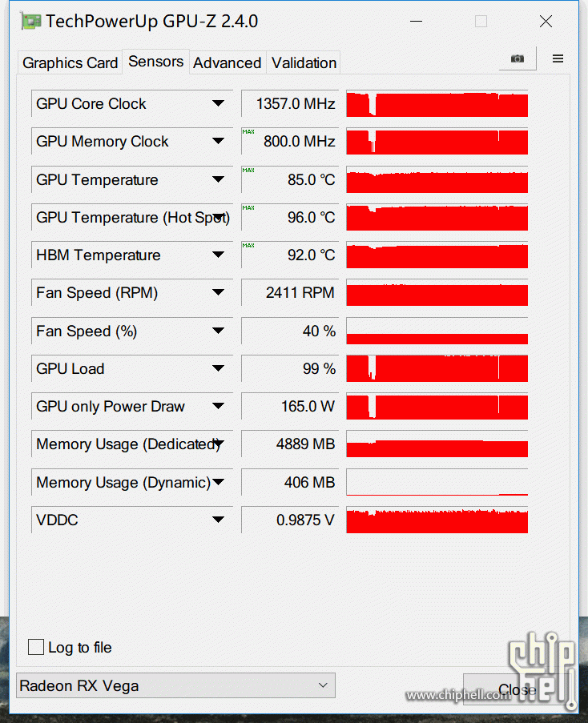Take a screenshot with the camera icon
Screen dimensions: 588x723
pyautogui.click(x=517, y=58)
